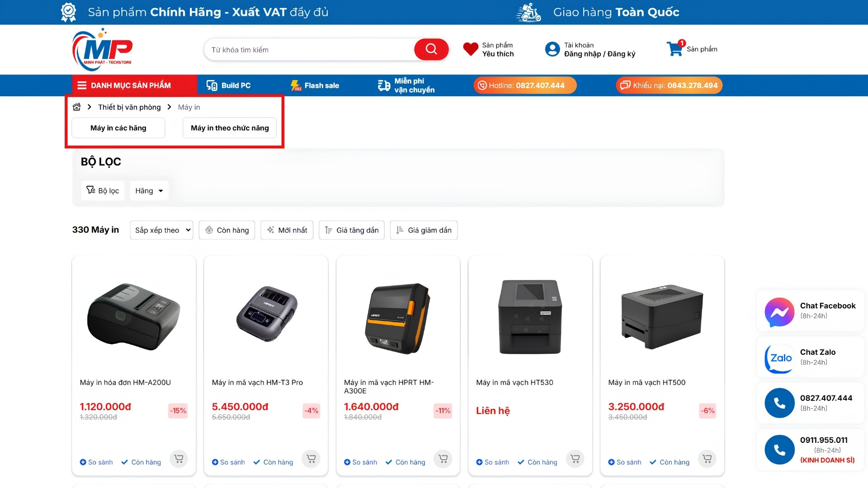Screen dimensions: 868x488
Task: Click the Máy in breadcrumb text
Action: pos(189,107)
